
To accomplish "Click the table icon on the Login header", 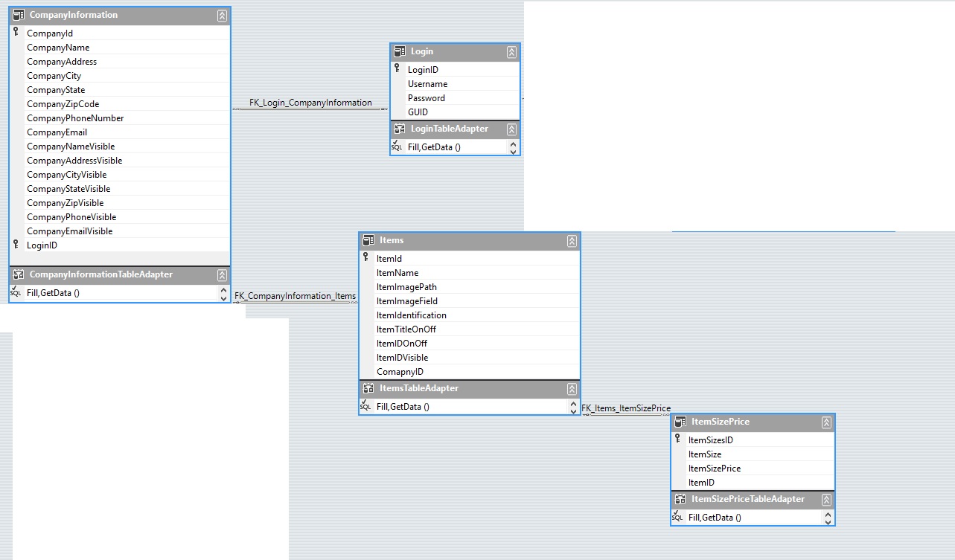I will coord(400,51).
